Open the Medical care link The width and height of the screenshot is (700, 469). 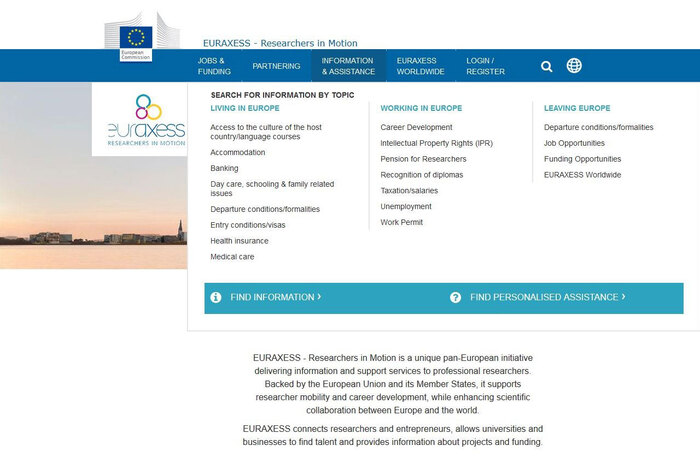pos(232,257)
